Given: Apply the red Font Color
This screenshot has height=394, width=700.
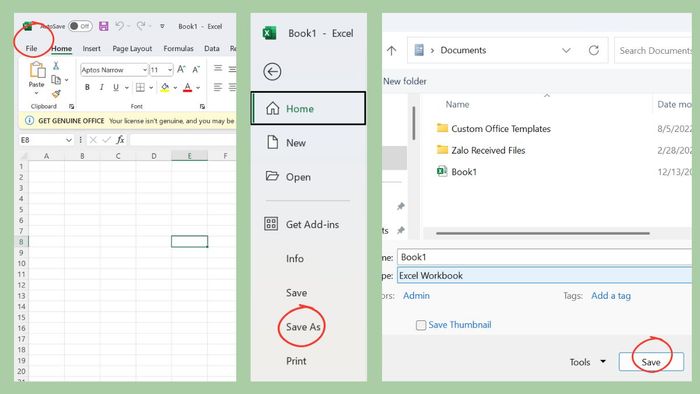Looking at the screenshot, I should click(188, 87).
